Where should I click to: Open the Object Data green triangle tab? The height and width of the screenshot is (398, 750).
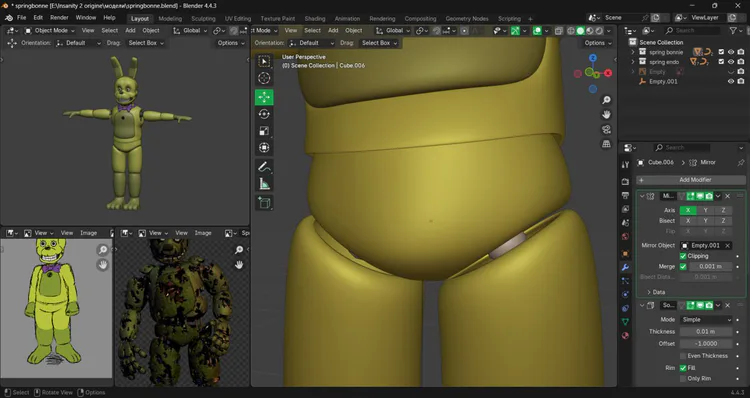tap(625, 321)
